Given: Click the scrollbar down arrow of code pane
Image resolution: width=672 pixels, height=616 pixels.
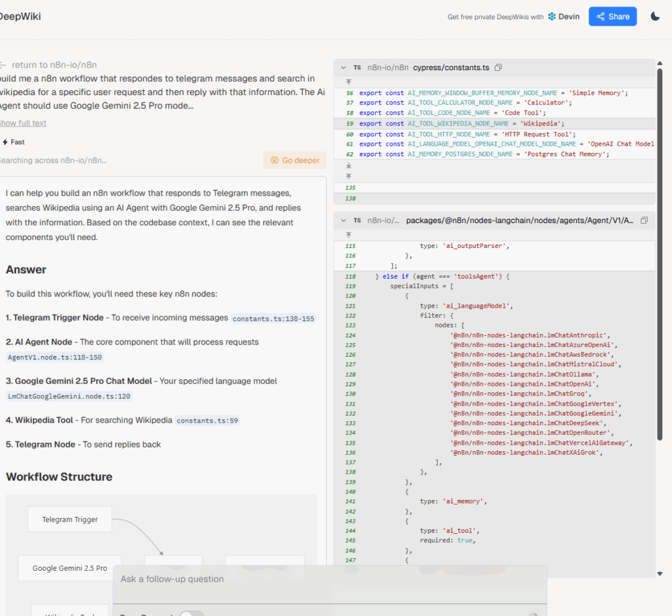Looking at the screenshot, I should [x=660, y=573].
